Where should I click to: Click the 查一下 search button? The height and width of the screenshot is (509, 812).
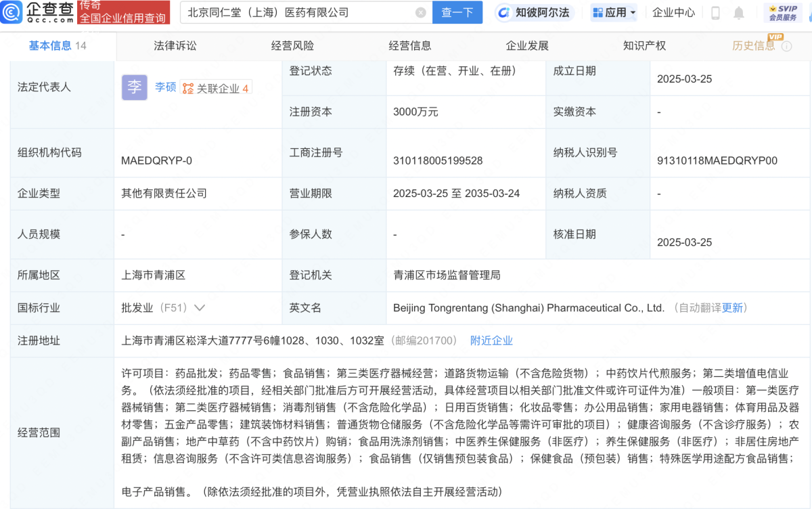(x=457, y=12)
